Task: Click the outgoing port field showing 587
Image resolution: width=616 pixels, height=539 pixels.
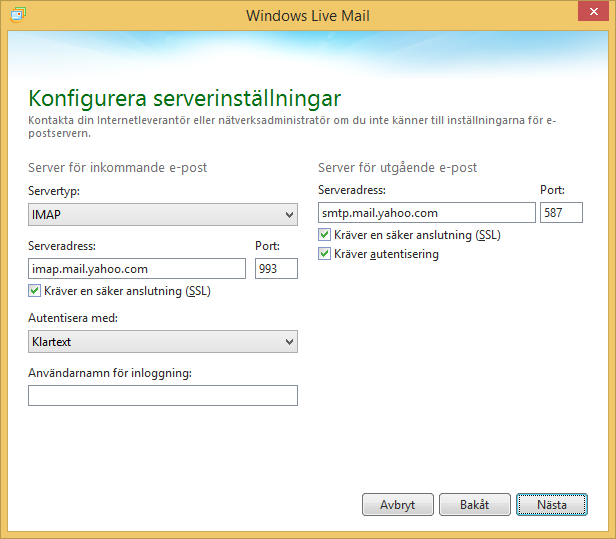Action: click(561, 213)
